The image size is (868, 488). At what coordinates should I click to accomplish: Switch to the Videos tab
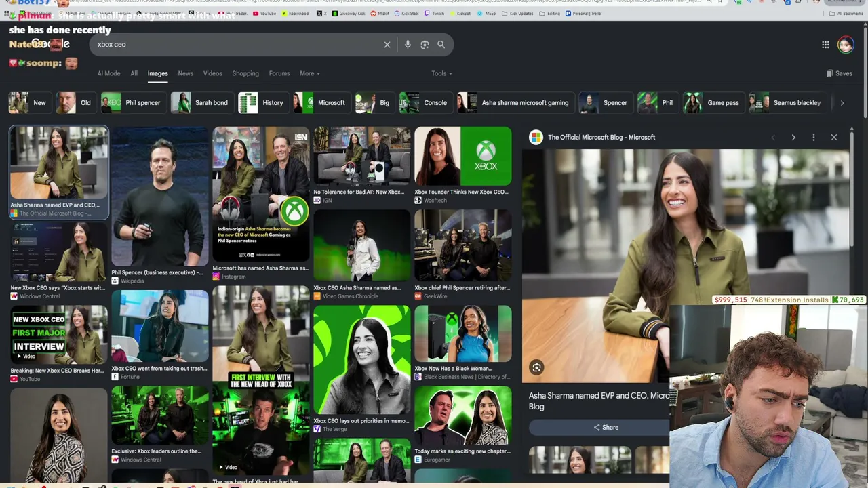pyautogui.click(x=213, y=73)
